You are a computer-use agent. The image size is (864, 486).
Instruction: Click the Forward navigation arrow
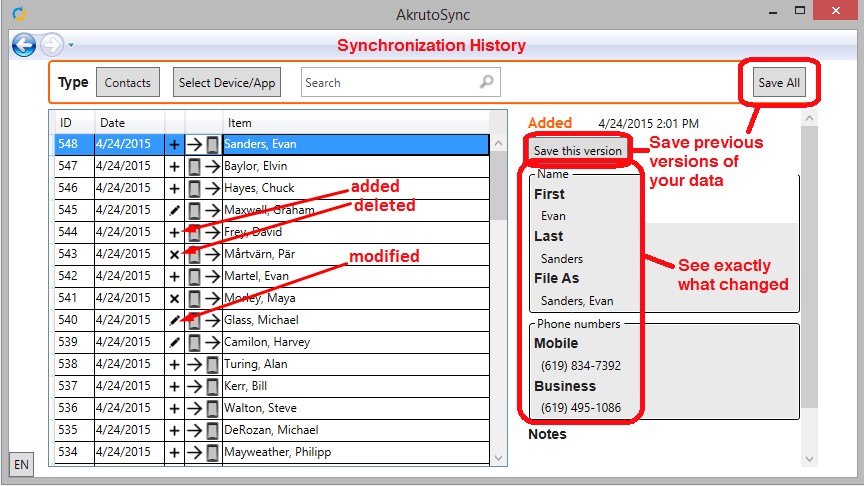(x=51, y=45)
